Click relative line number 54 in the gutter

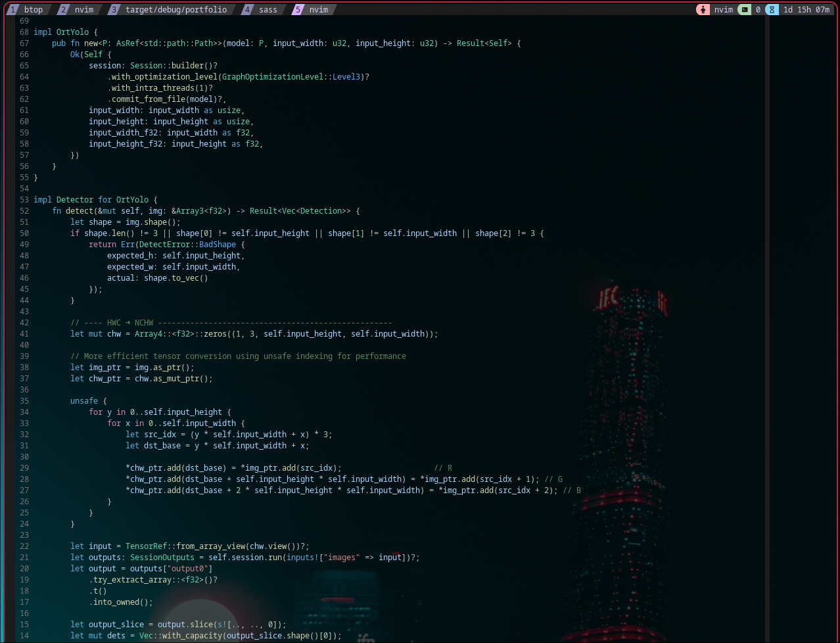(24, 189)
